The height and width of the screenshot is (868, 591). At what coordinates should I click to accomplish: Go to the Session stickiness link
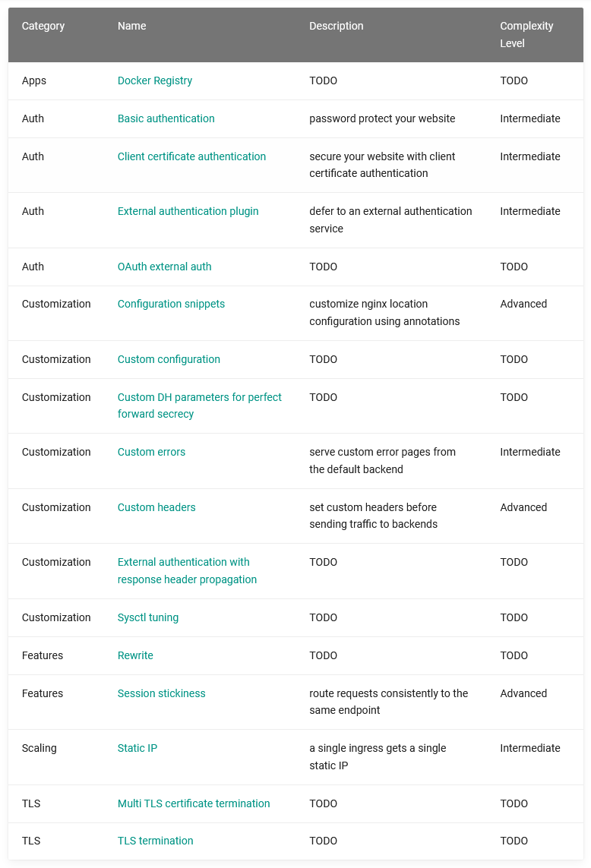(x=161, y=693)
